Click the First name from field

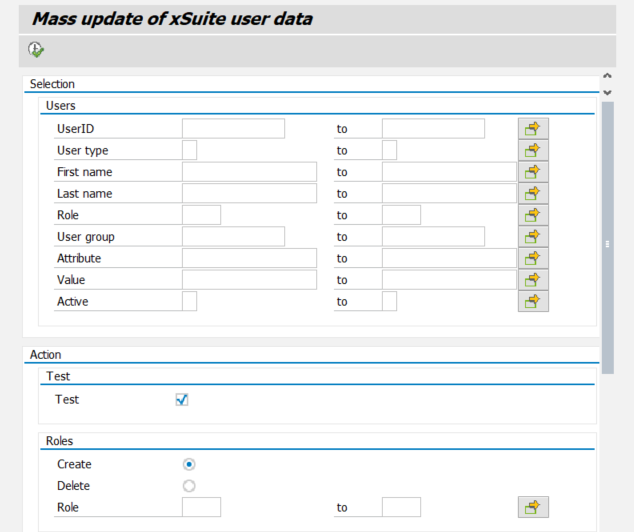point(249,172)
